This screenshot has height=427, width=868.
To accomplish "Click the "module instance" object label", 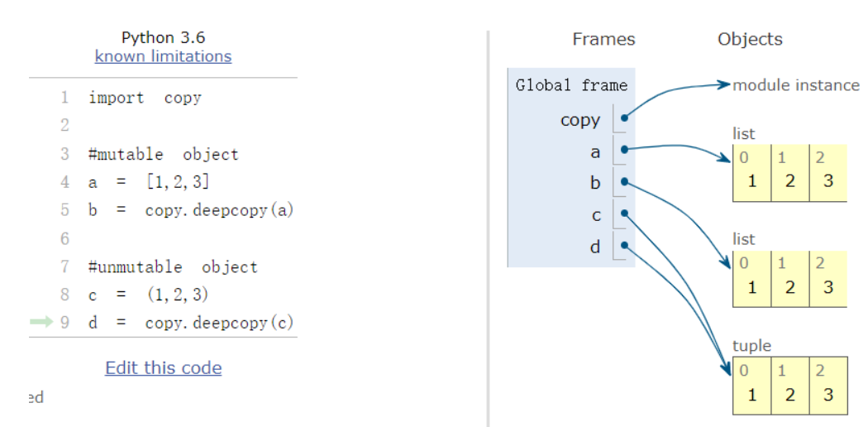I will pos(795,85).
